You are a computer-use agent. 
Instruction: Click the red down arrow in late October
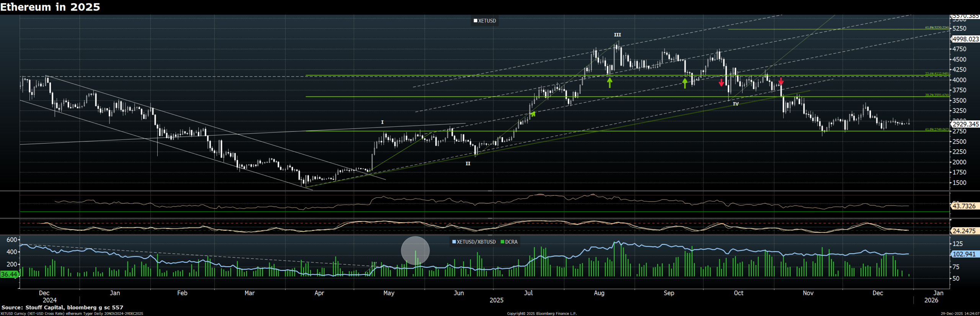[x=781, y=81]
